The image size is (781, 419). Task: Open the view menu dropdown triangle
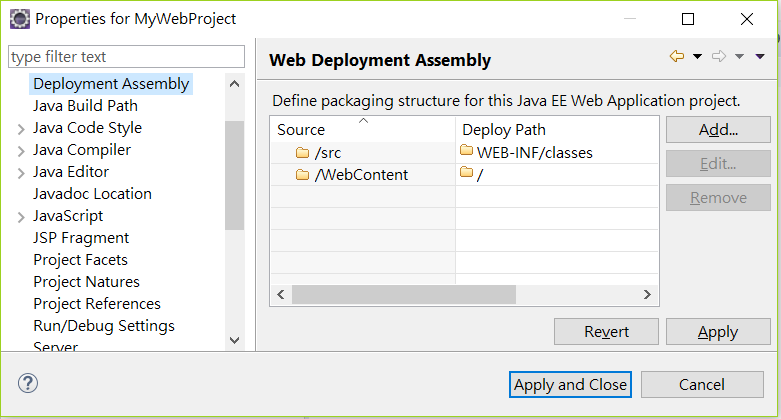(x=760, y=56)
